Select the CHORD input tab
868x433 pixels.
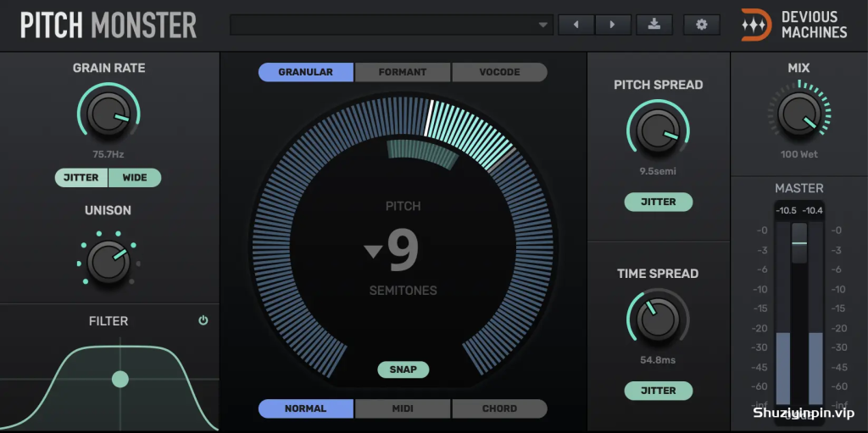pos(499,408)
